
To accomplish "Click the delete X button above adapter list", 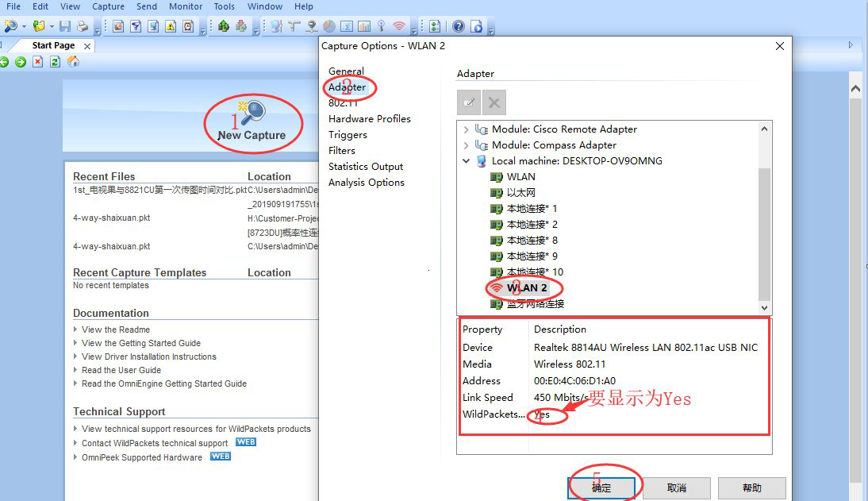I will pos(494,102).
